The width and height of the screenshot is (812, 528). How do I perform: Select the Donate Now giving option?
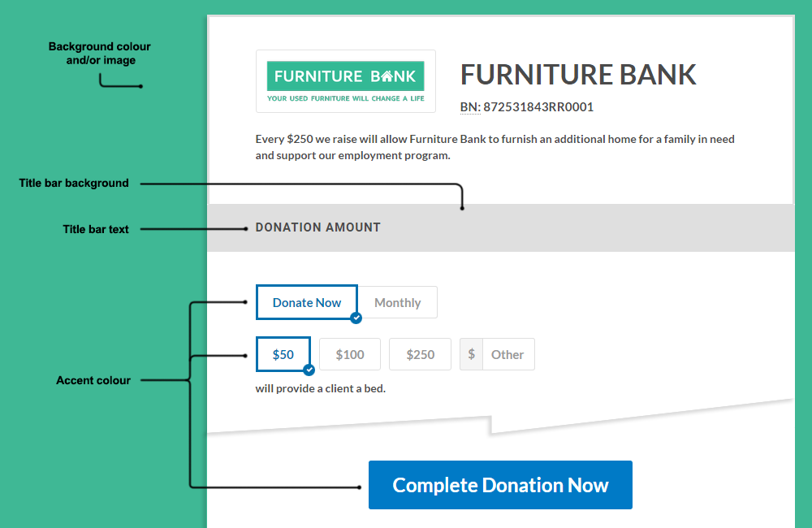point(306,302)
